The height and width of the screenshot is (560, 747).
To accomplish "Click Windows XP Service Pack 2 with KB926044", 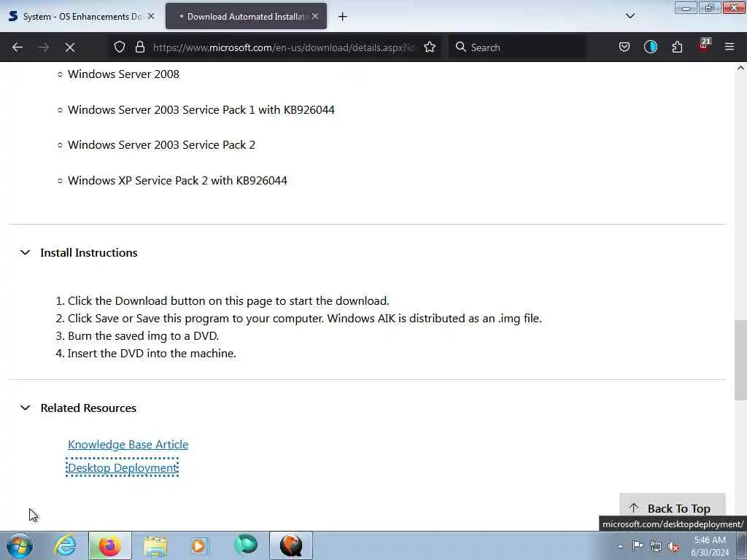I will coord(178,181).
